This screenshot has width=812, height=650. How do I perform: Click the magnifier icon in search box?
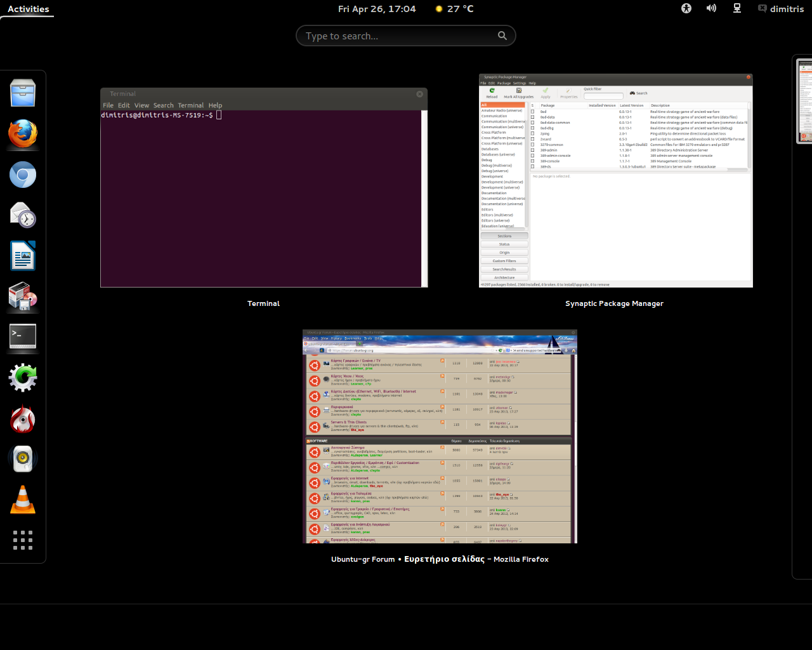[x=502, y=36]
